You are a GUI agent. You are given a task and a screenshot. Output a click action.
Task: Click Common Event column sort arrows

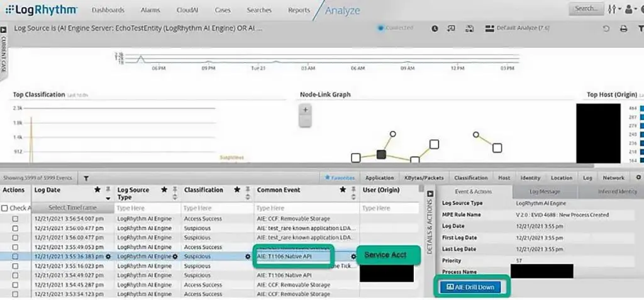click(x=353, y=197)
